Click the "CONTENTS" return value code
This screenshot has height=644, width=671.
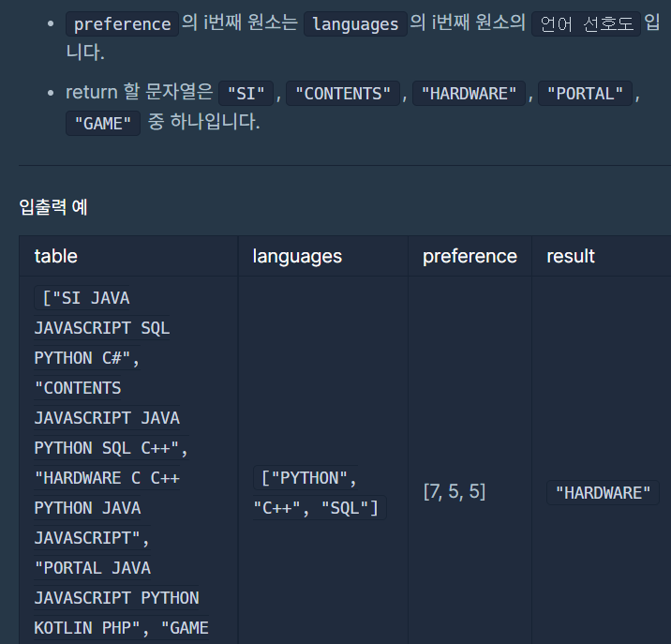click(x=343, y=94)
